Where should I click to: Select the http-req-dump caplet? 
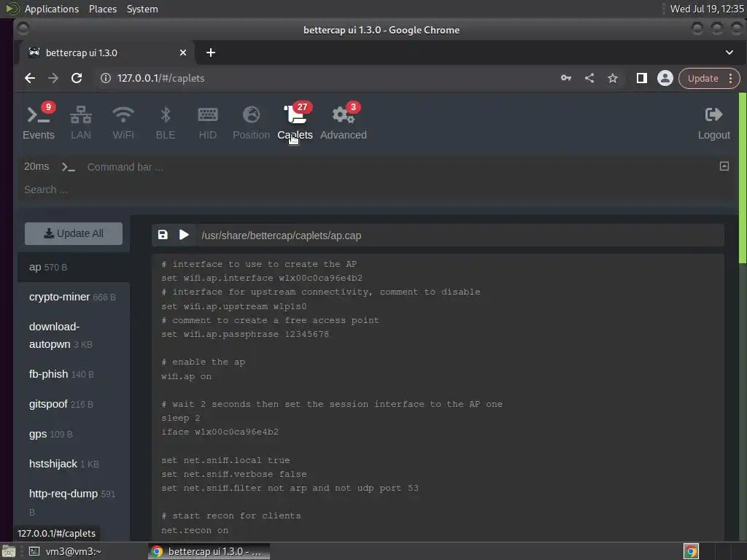tap(74, 502)
